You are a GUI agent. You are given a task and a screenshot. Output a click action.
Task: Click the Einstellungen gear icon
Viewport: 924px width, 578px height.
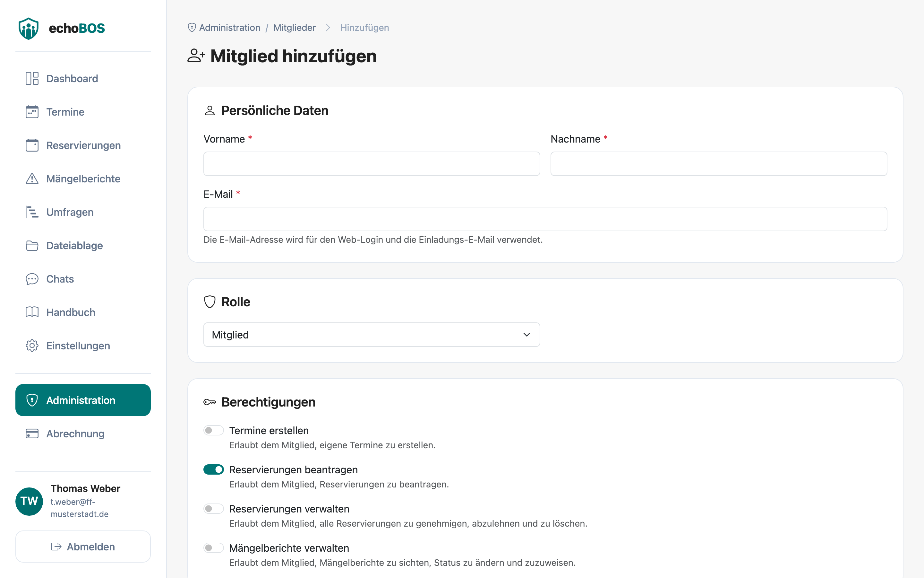(x=32, y=346)
